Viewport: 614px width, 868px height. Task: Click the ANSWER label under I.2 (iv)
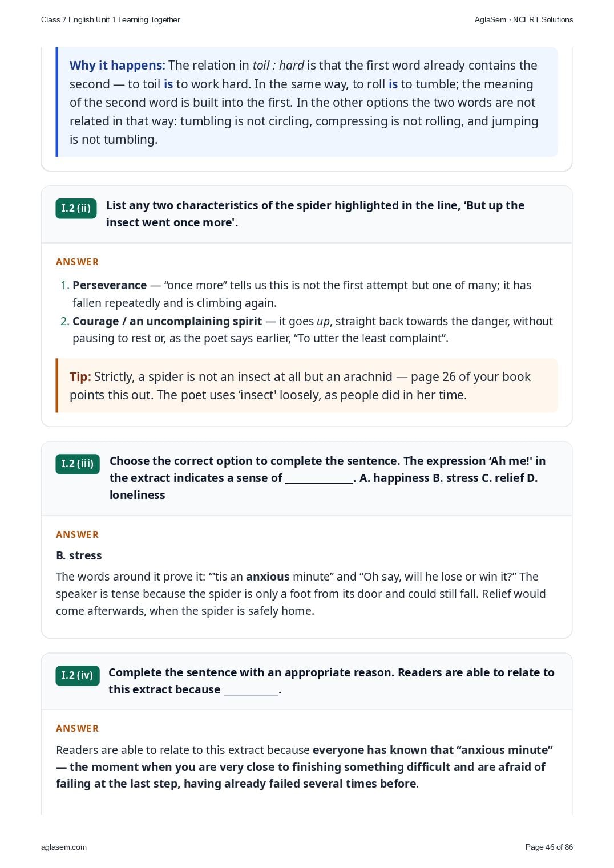tap(78, 728)
